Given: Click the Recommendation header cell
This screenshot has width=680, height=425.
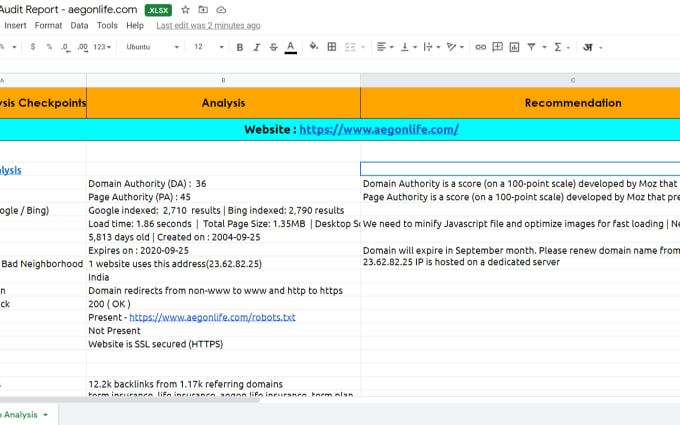Looking at the screenshot, I should [520, 103].
